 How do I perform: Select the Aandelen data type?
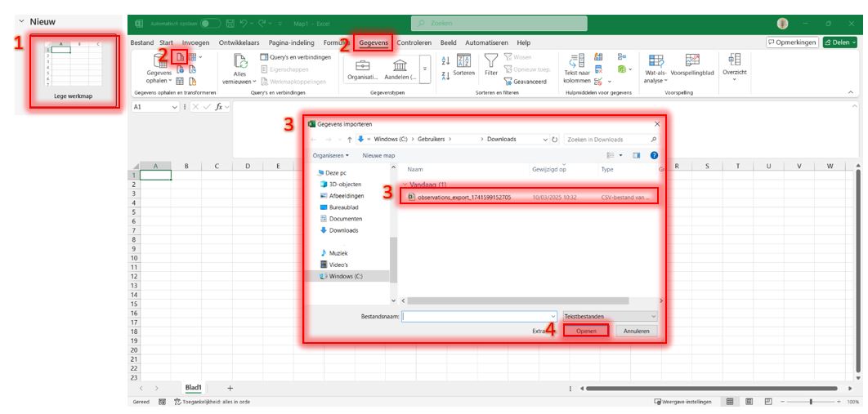[x=400, y=69]
